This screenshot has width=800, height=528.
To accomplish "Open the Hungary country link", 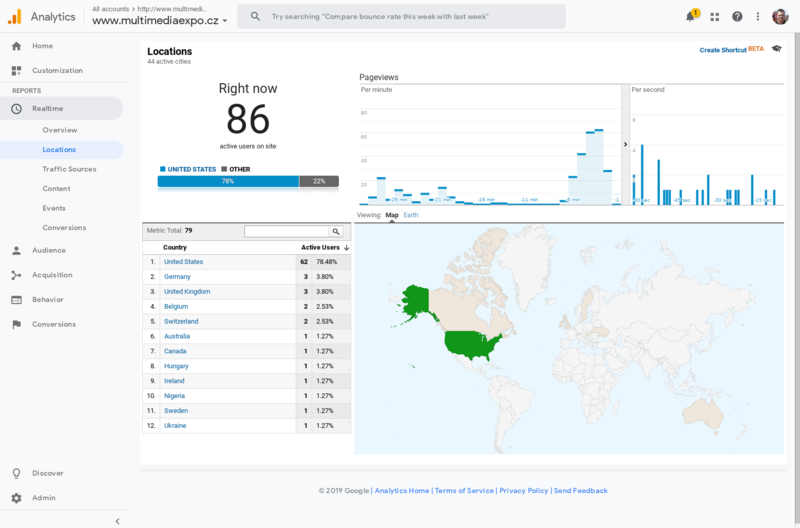I will [176, 366].
